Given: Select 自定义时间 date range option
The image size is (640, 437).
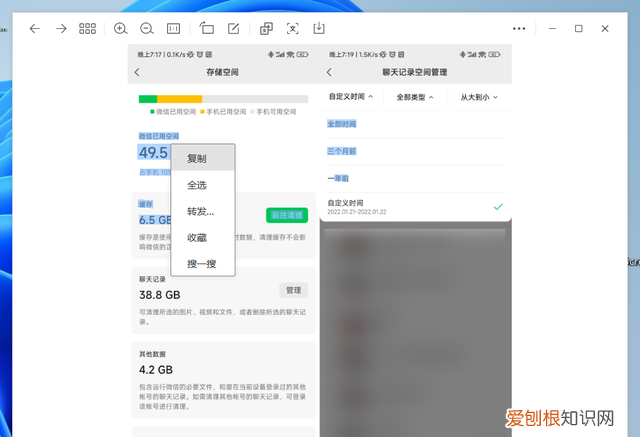Looking at the screenshot, I should (416, 207).
